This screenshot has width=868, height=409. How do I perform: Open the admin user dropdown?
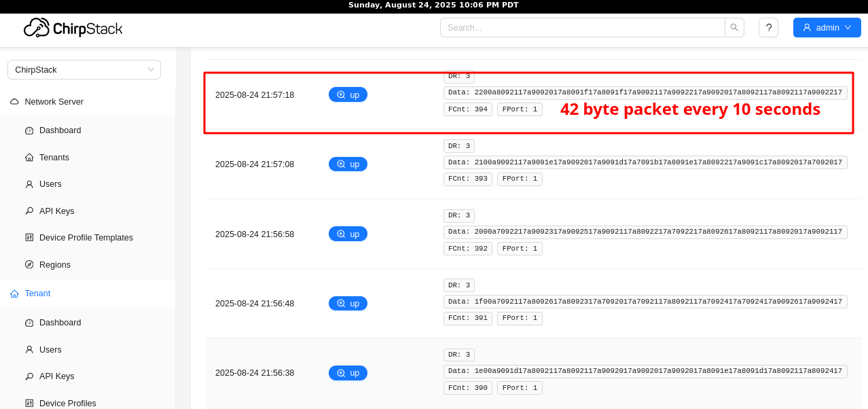(827, 27)
